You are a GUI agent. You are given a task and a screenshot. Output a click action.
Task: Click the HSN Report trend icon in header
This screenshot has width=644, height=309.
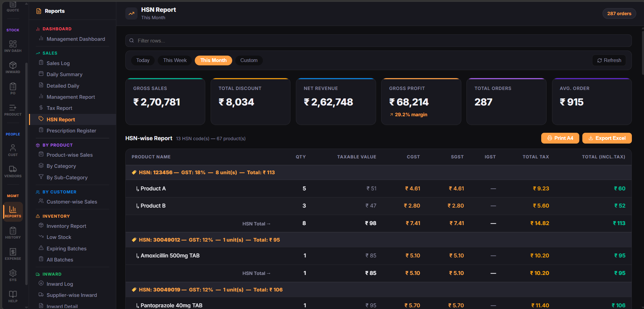click(131, 13)
